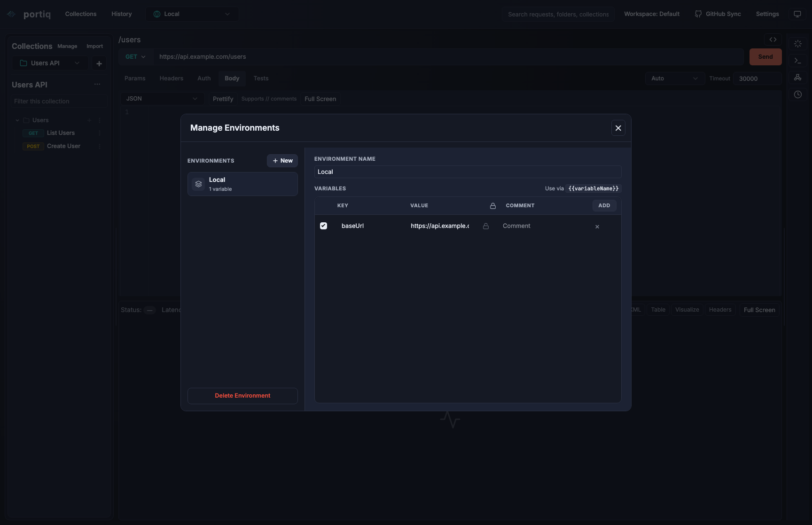The width and height of the screenshot is (812, 525).
Task: Open the Local environment dropdown in header
Action: tap(192, 14)
